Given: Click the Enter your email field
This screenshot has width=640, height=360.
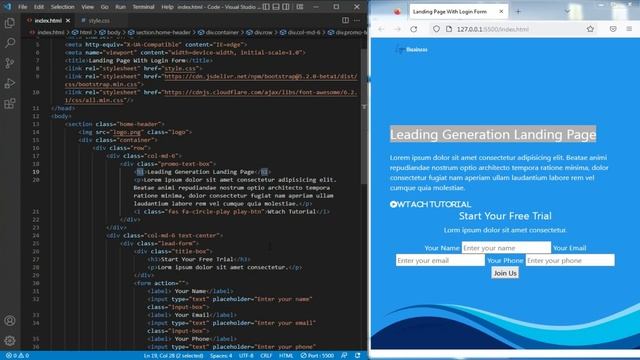Looking at the screenshot, I should [x=440, y=260].
